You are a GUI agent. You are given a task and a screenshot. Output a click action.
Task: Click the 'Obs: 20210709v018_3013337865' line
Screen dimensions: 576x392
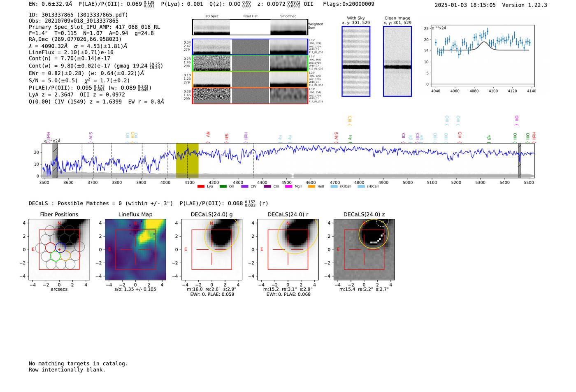(74, 21)
